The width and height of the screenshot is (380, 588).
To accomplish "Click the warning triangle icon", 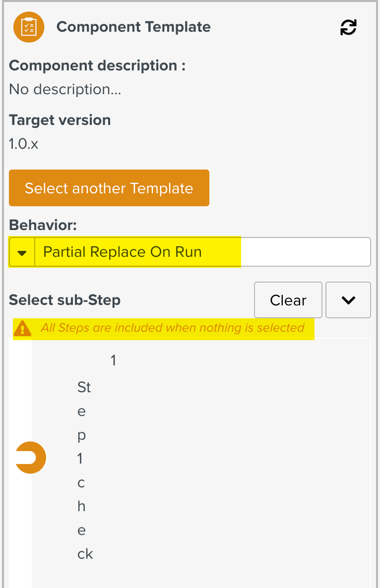I will 22,328.
